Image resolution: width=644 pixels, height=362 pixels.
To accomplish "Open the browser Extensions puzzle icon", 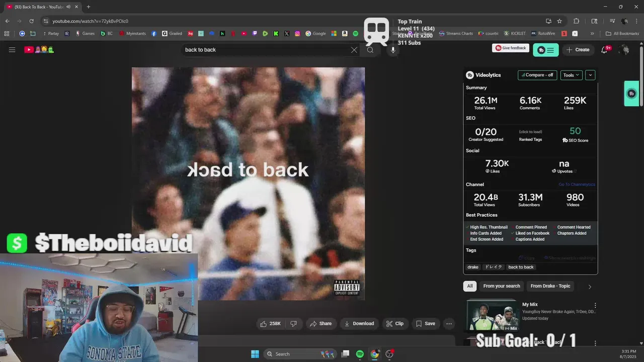I will [x=577, y=21].
